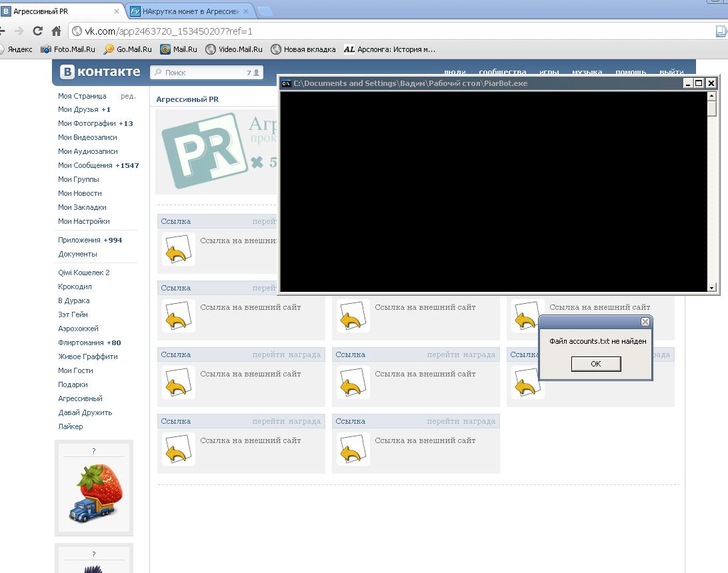
Task: Open the Go.Mail.Ru bookmark
Action: (128, 49)
